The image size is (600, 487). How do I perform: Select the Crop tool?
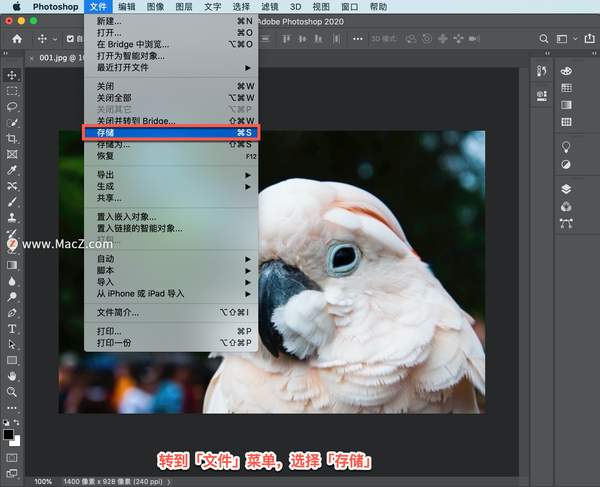12,138
